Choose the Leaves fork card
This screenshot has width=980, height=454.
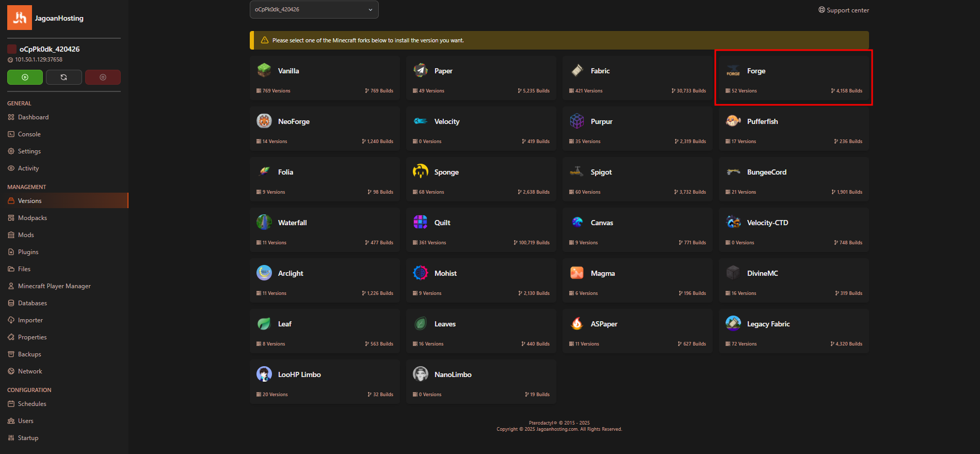(x=481, y=331)
